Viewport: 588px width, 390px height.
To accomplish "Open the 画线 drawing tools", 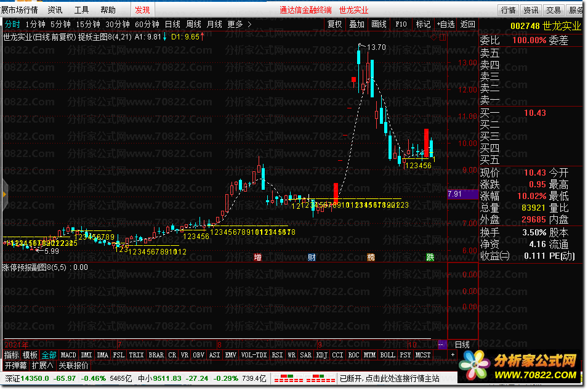I will click(x=379, y=25).
